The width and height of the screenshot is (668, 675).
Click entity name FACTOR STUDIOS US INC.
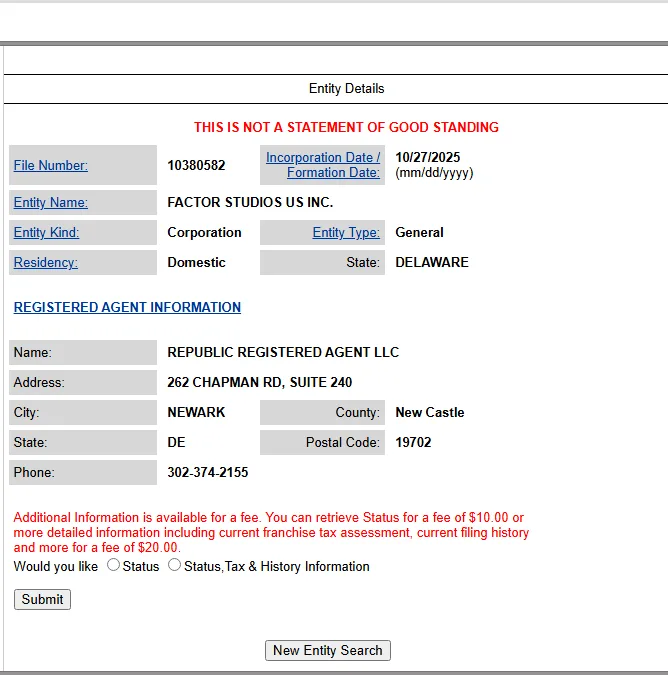(x=250, y=202)
